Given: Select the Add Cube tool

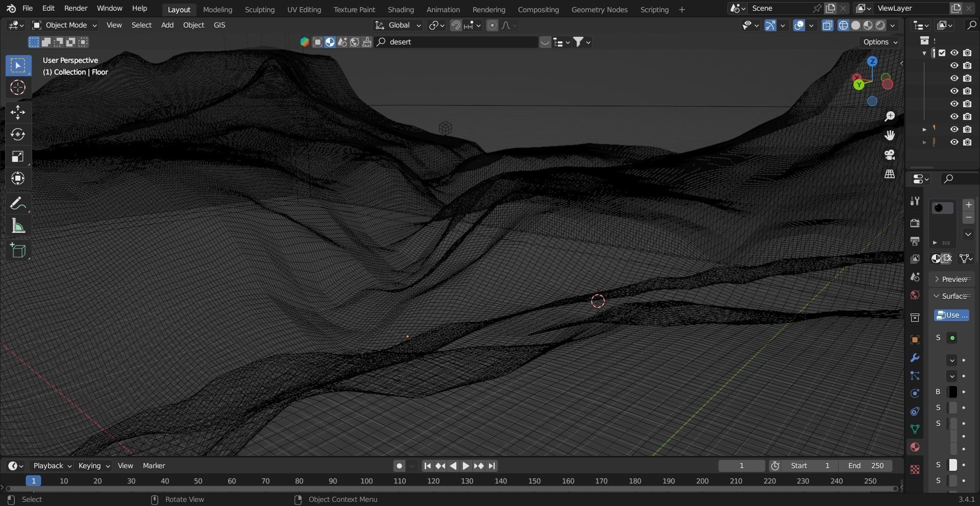Looking at the screenshot, I should [x=18, y=250].
